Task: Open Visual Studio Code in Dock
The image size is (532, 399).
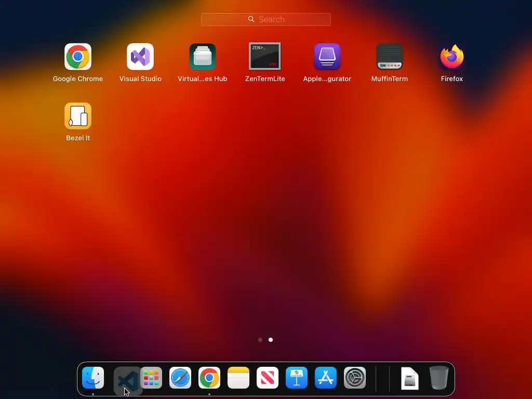Action: point(127,381)
